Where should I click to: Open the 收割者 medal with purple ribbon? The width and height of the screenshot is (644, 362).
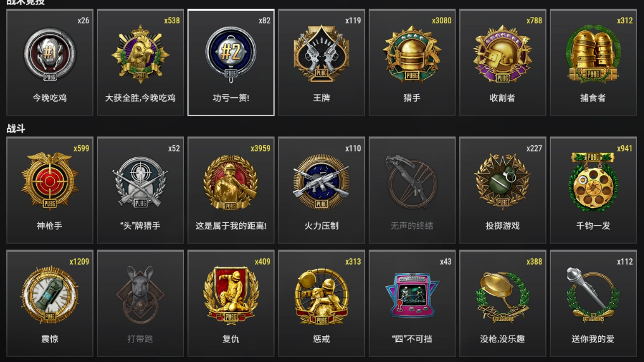(x=503, y=63)
